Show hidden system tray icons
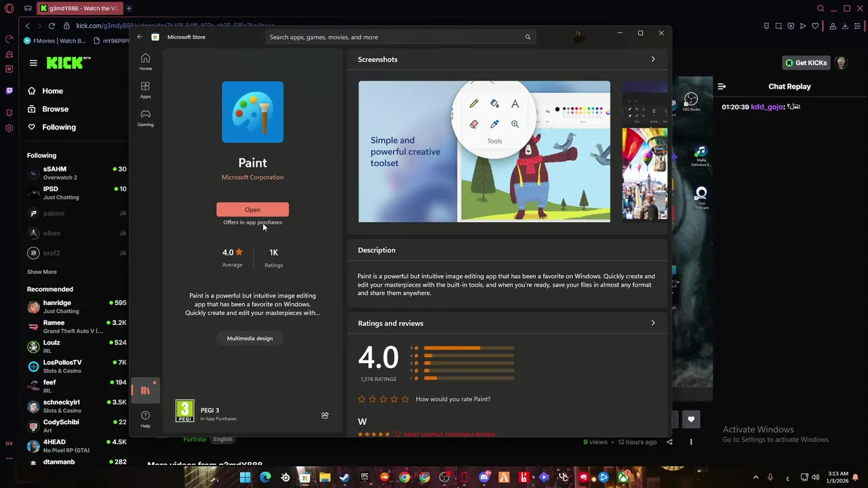This screenshot has height=488, width=868. click(x=755, y=477)
